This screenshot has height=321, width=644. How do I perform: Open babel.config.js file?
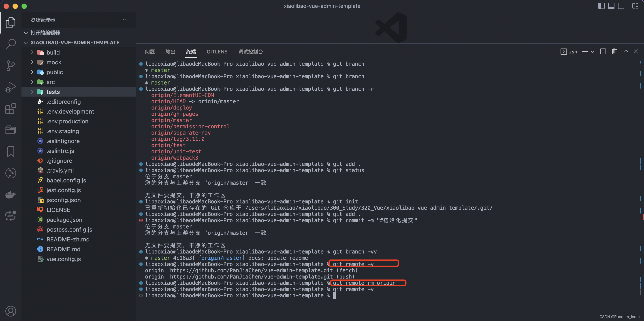(79, 180)
